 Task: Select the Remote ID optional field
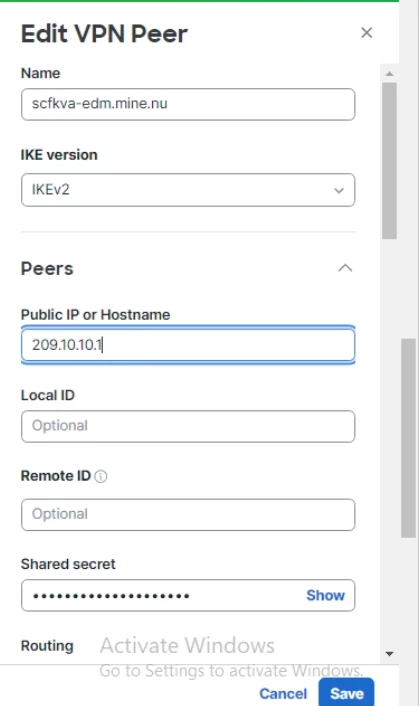coord(188,514)
